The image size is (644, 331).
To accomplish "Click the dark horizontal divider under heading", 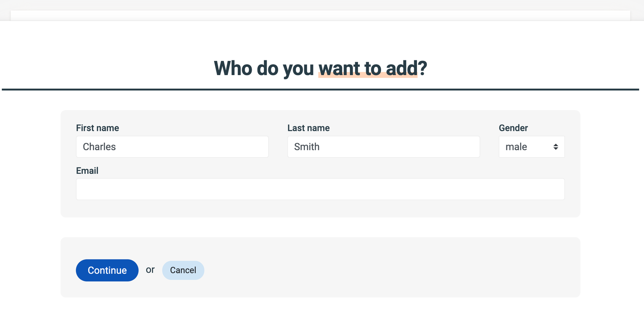I will click(320, 90).
